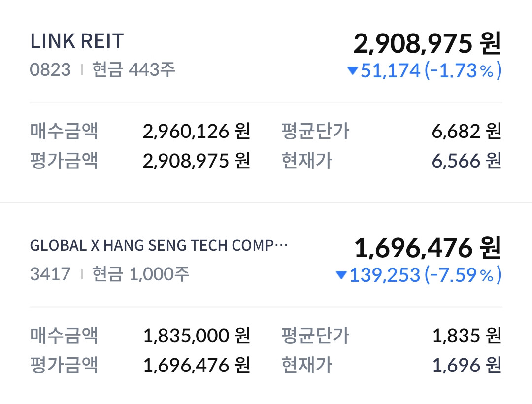Select Global X 현재가 value 1,696 원
Screen dimensions: 532x404
466,365
